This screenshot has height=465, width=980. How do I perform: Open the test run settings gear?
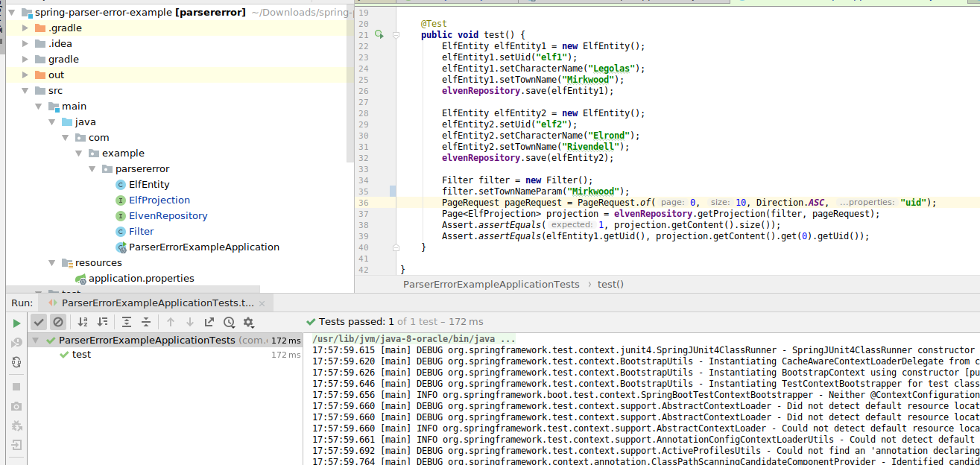[x=248, y=322]
